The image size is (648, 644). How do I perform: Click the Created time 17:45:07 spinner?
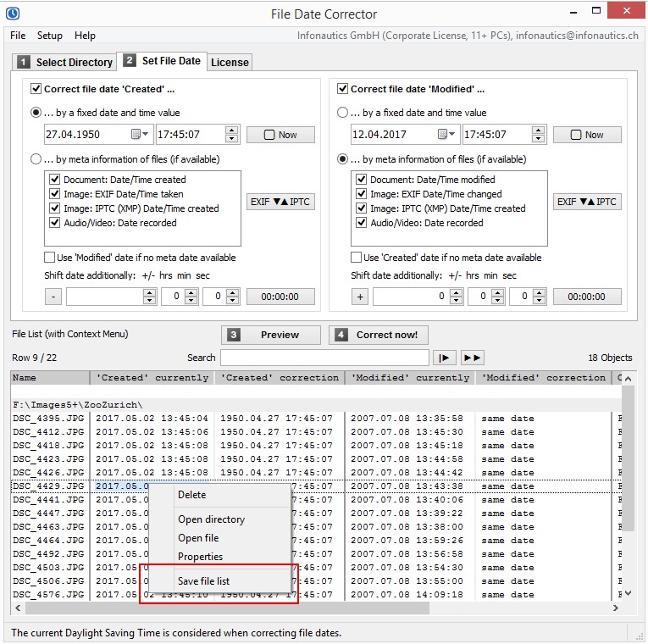(x=232, y=135)
